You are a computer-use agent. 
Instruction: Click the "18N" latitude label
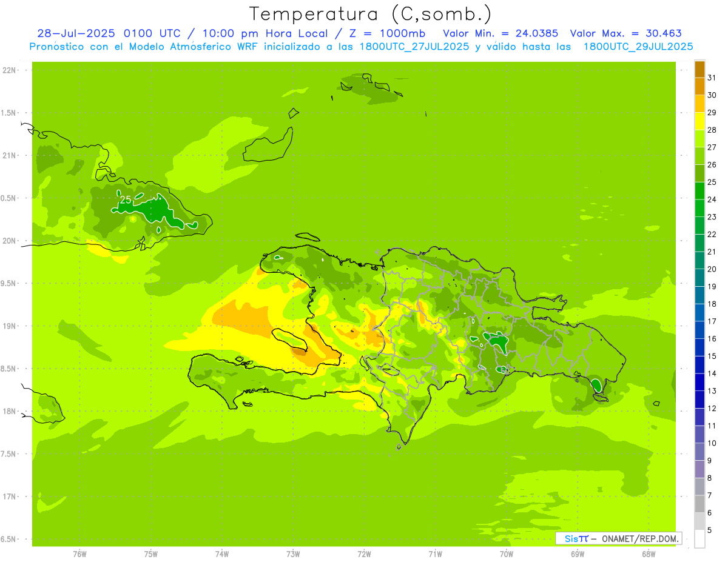point(9,411)
